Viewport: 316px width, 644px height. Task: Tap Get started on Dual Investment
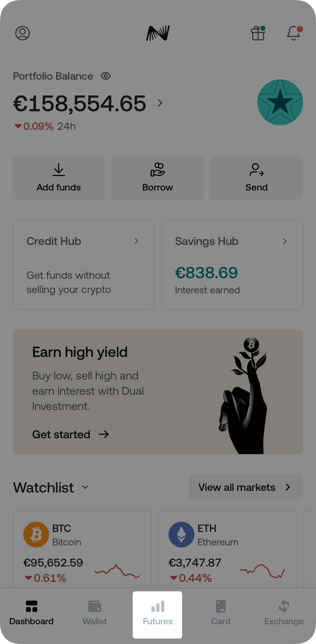point(70,434)
